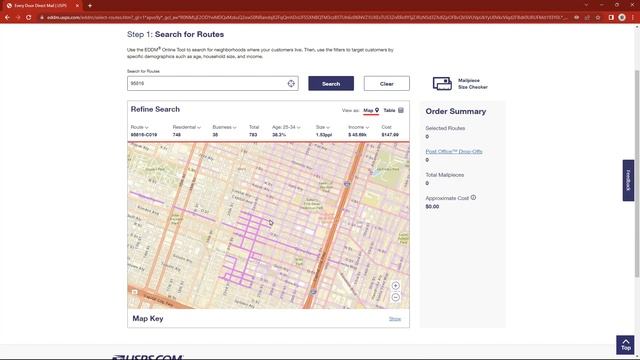This screenshot has width=640, height=360.
Task: Close the Every Door Direct Mail tab
Action: pos(77,6)
